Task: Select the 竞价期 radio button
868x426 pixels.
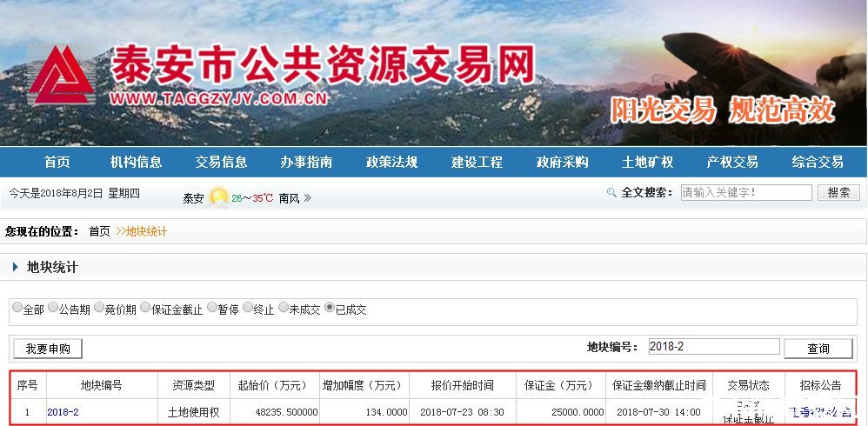Action: click(x=99, y=307)
